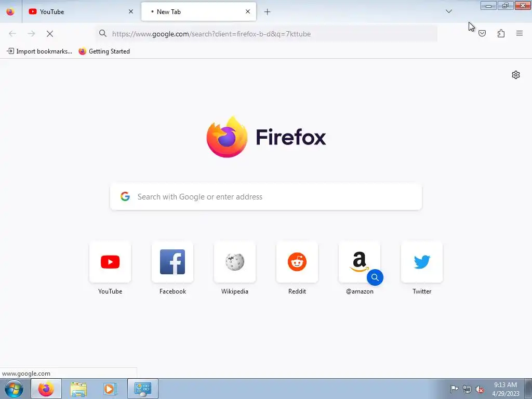Open the Firefox View pinned tab icon
The width and height of the screenshot is (532, 399).
tap(10, 11)
